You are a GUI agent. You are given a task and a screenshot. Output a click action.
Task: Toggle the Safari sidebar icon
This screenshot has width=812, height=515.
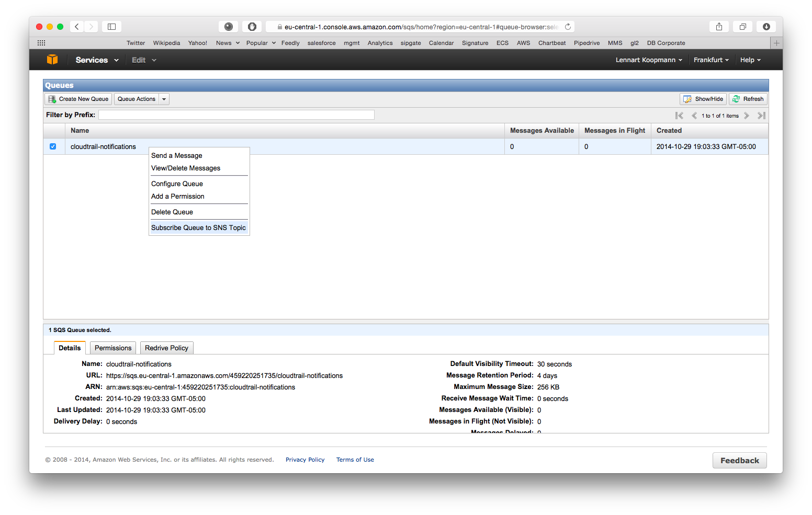[x=111, y=27]
